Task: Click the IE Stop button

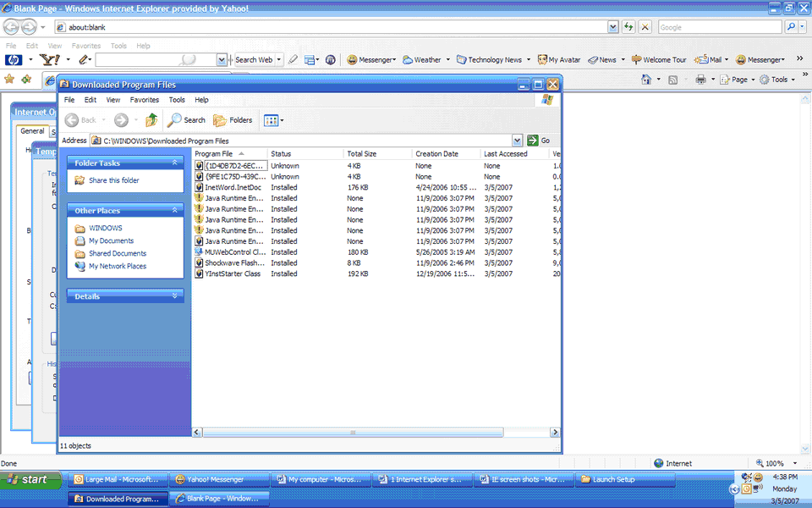Action: pyautogui.click(x=645, y=27)
